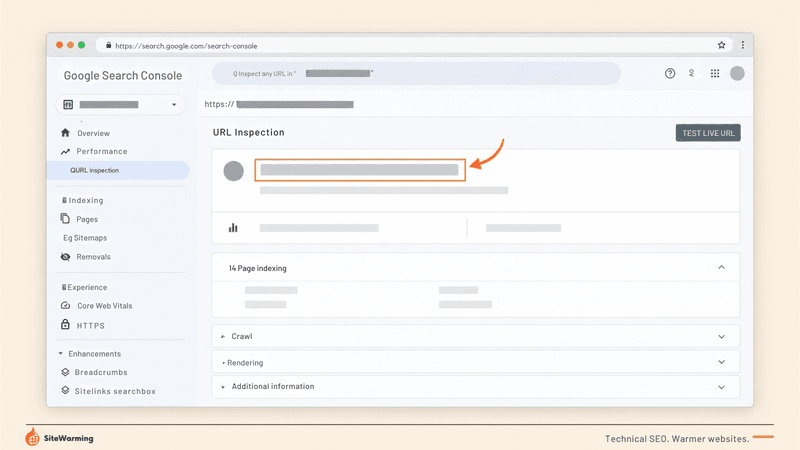800x450 pixels.
Task: Open Sitelinks searchbox report
Action: pyautogui.click(x=115, y=391)
